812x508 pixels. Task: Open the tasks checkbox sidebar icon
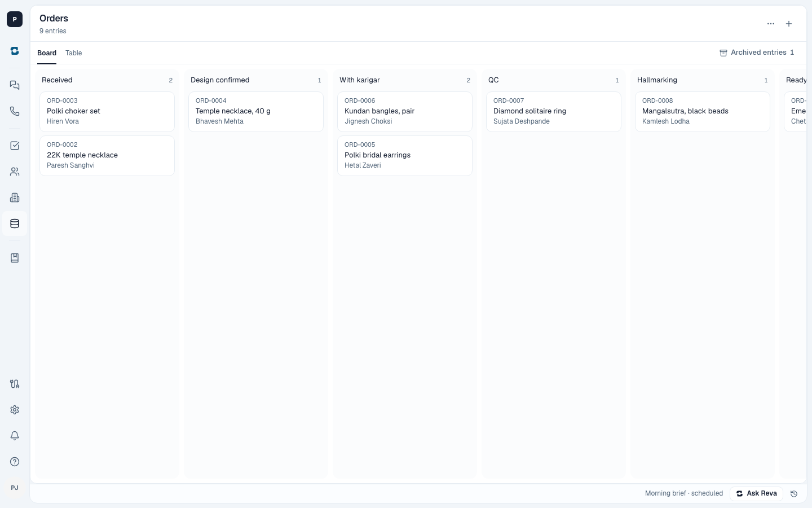coord(15,146)
